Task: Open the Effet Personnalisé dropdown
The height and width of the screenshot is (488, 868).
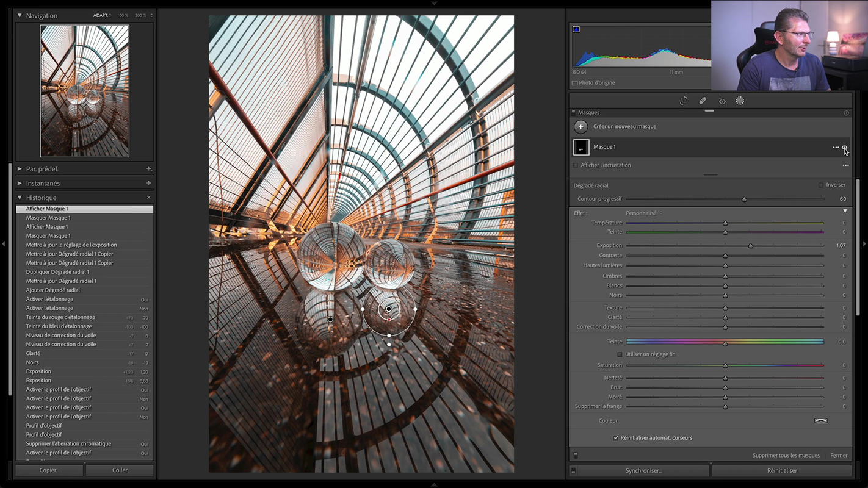Action: (x=643, y=213)
